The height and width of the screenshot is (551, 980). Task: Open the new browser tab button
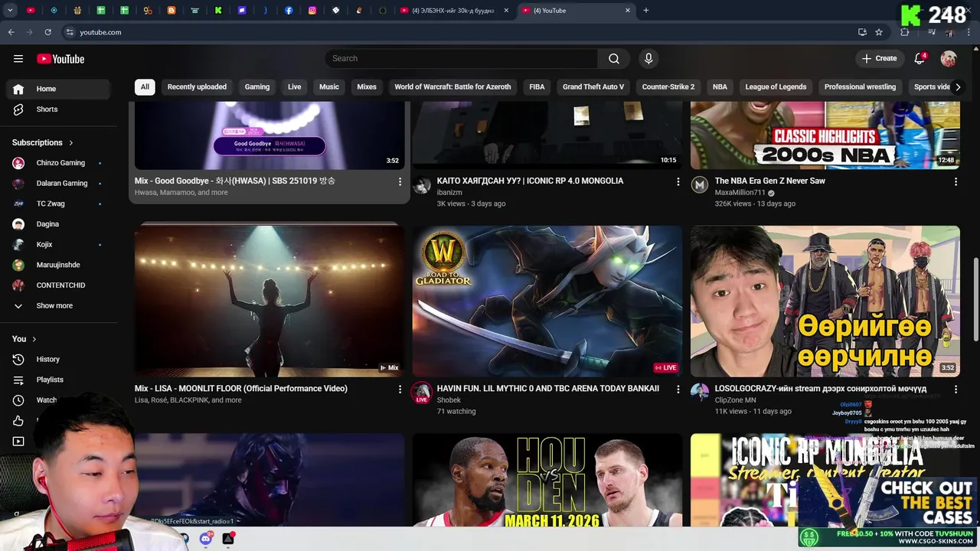(646, 11)
